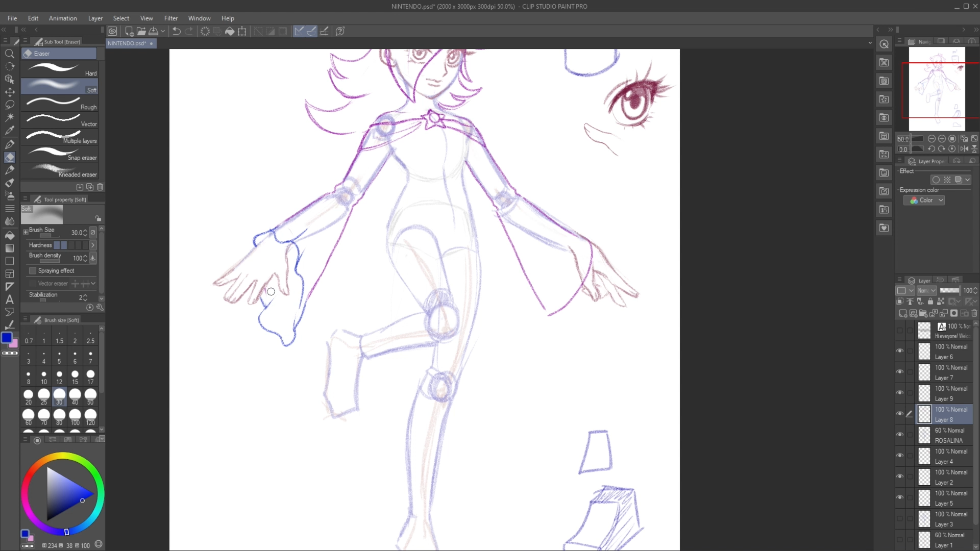
Task: Adjust the layer opacity slider
Action: (x=950, y=290)
